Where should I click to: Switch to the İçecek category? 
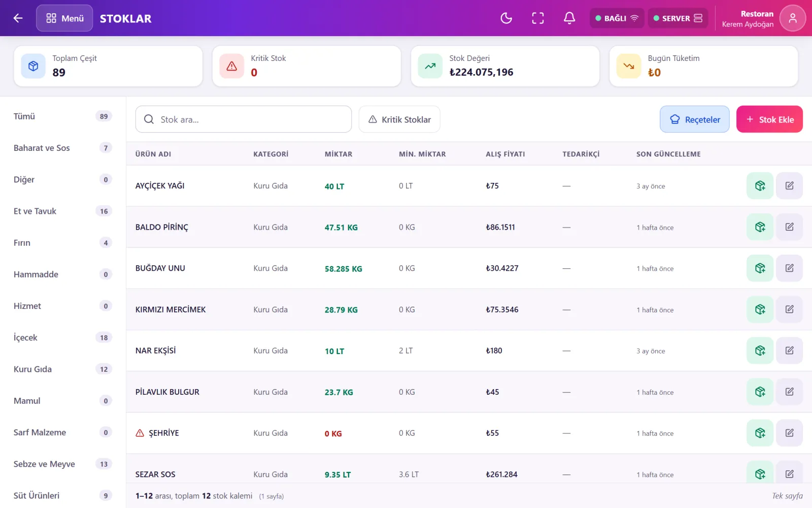click(62, 338)
